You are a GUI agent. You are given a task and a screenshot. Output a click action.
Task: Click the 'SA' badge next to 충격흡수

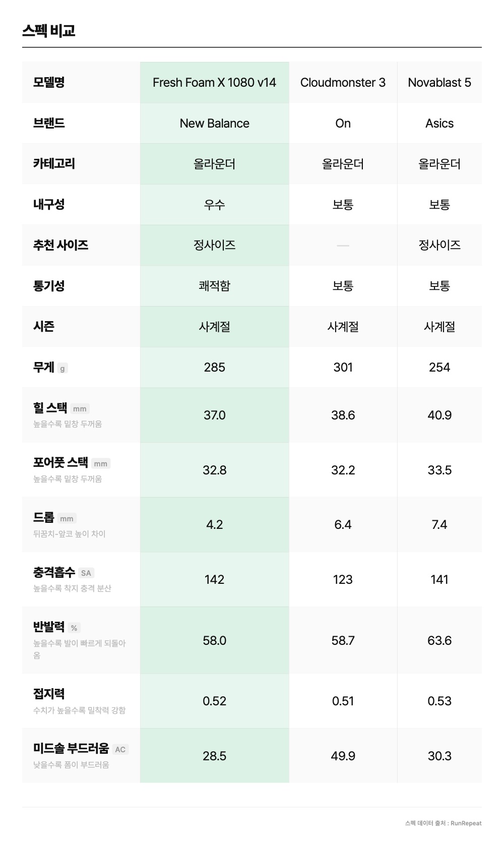[86, 573]
